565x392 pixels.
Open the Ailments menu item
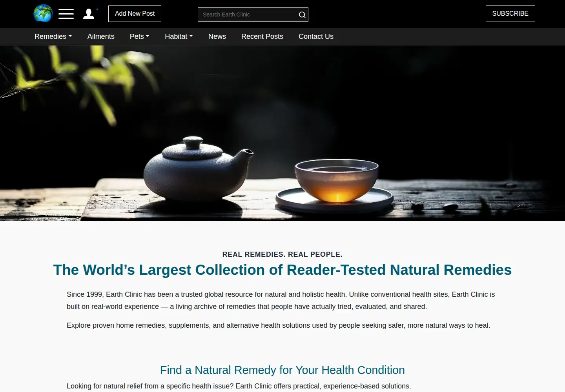(101, 36)
